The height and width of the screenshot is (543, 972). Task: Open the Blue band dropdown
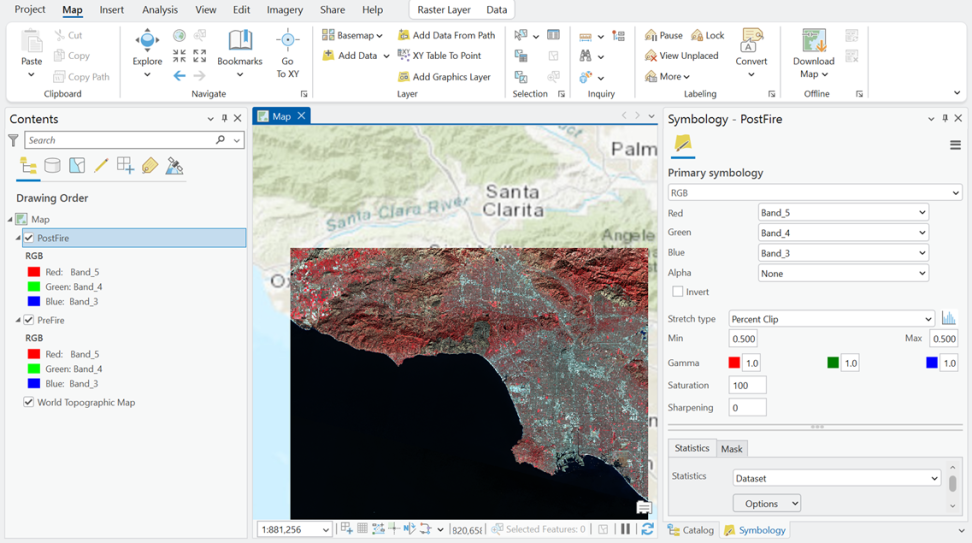[x=843, y=253]
